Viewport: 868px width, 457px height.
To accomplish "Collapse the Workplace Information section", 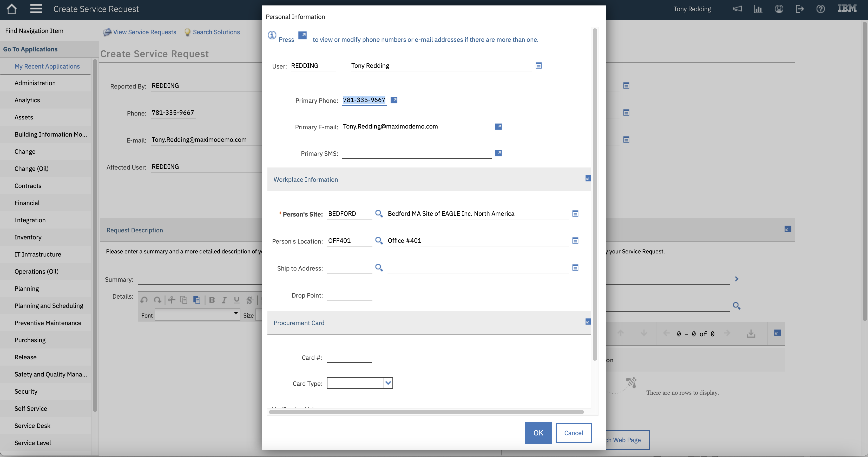I will (588, 178).
